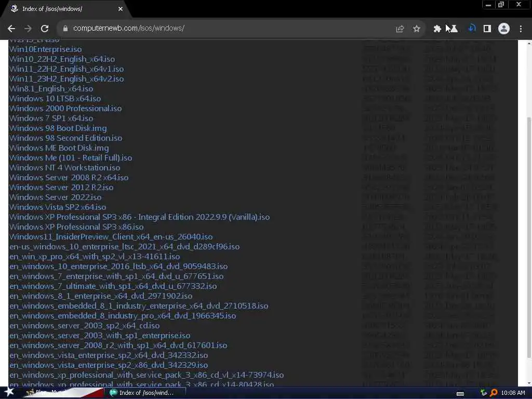Download en_windows_7_enterprise_with_sp1 iso
The height and width of the screenshot is (399, 532).
point(116,276)
